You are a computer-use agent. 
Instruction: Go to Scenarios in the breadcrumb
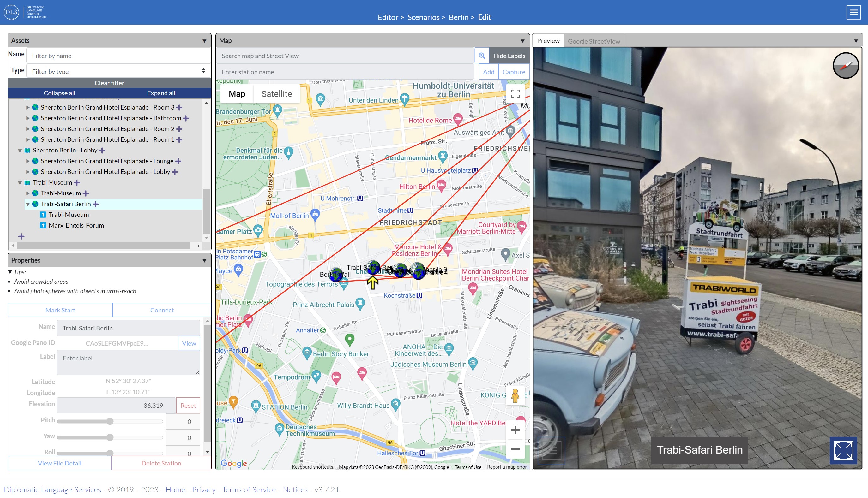click(x=423, y=17)
